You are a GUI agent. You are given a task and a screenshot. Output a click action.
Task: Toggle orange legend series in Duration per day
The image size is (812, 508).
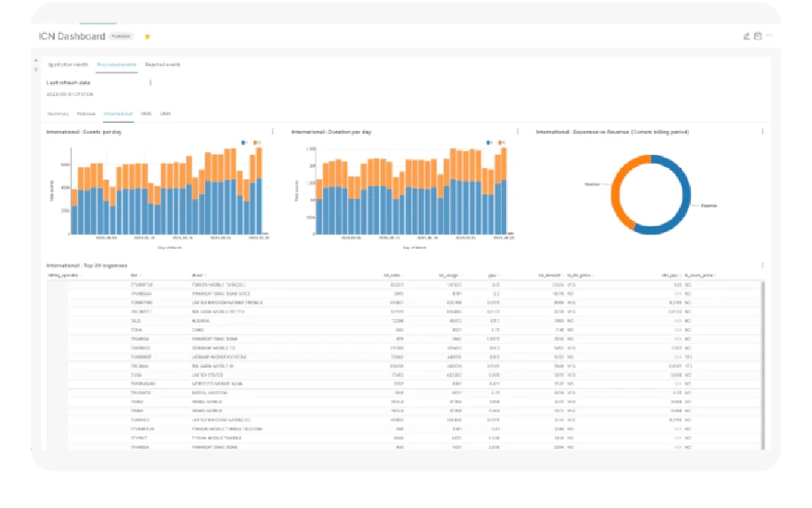[501, 143]
